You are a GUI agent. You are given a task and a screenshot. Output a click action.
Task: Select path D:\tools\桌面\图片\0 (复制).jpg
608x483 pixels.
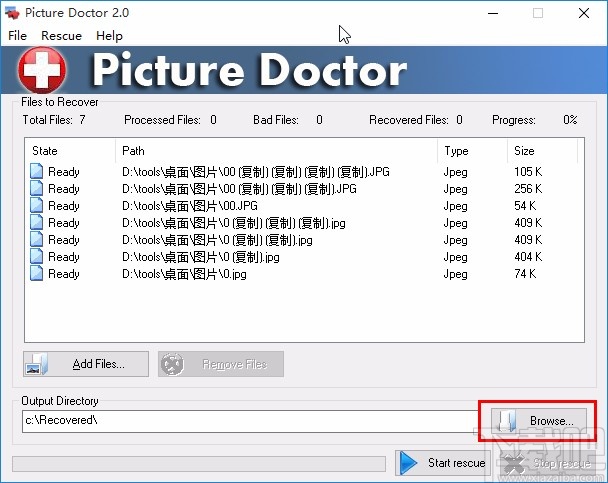click(200, 257)
